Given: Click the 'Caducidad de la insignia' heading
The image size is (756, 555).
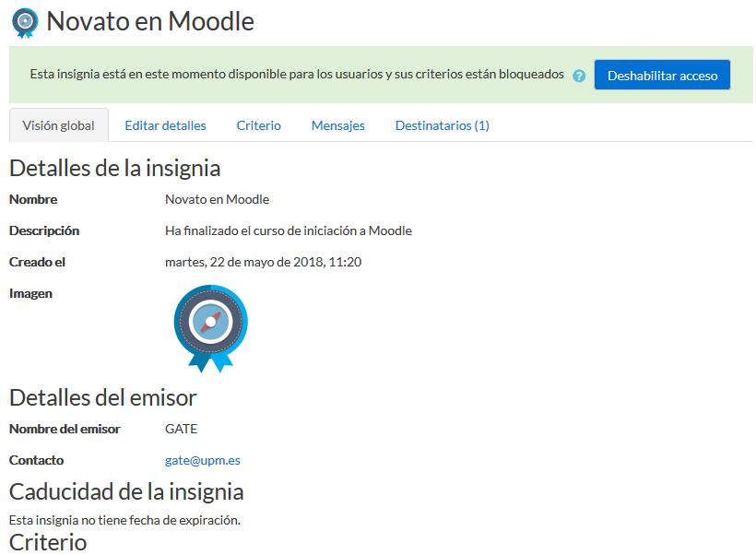Looking at the screenshot, I should click(x=126, y=492).
